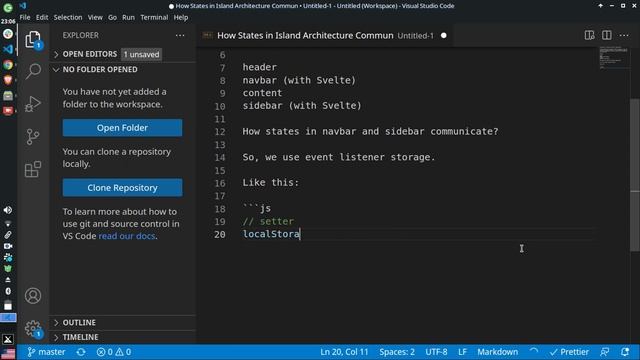640x360 pixels.
Task: Click the unsaved dot on the editor tab
Action: 444,36
